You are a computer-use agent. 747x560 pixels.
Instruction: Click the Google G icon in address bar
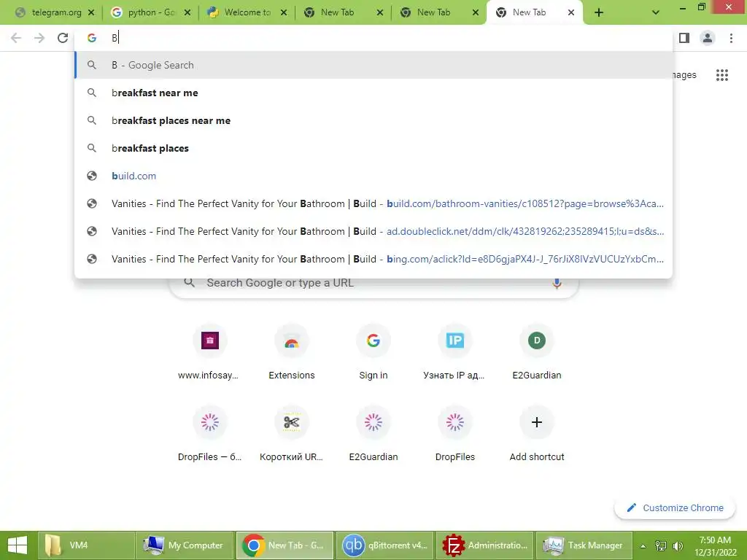pos(92,38)
